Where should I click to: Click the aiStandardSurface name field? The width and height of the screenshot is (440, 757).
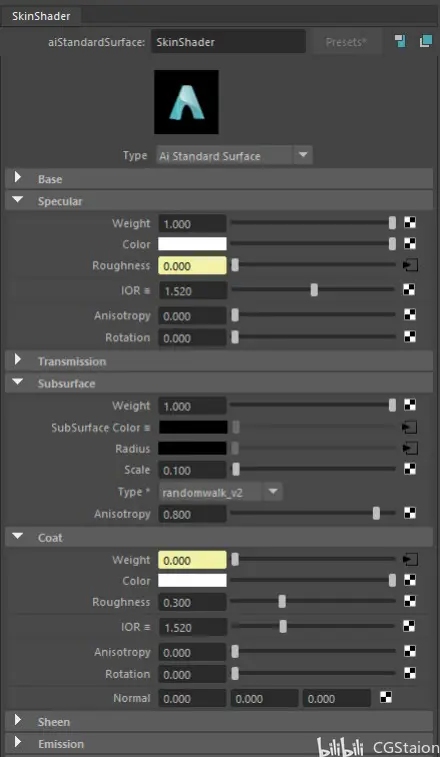tap(228, 42)
